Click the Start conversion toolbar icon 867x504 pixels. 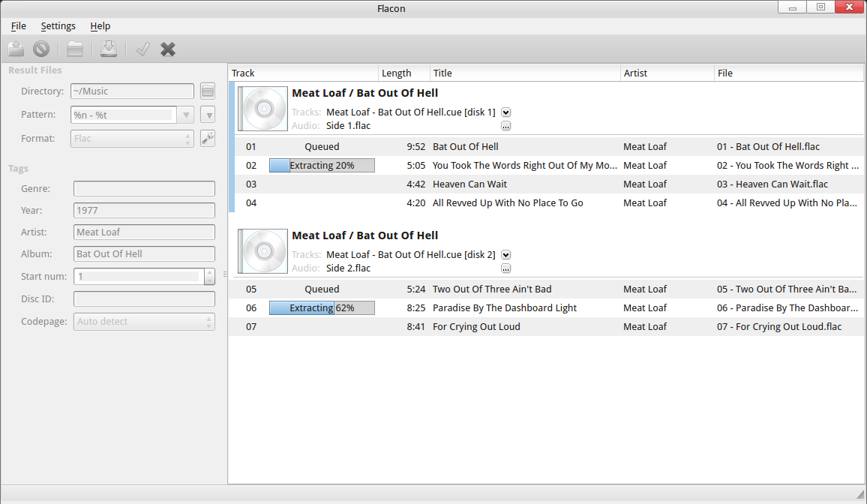click(x=16, y=49)
